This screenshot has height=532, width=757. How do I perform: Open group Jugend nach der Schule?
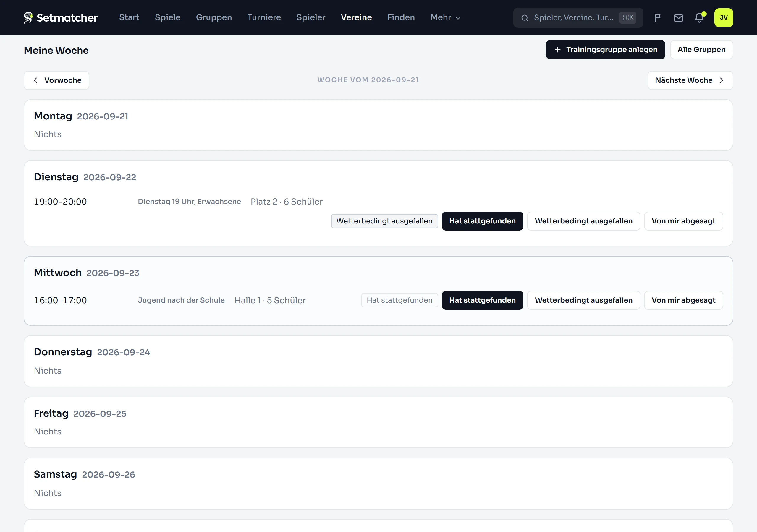(x=181, y=300)
